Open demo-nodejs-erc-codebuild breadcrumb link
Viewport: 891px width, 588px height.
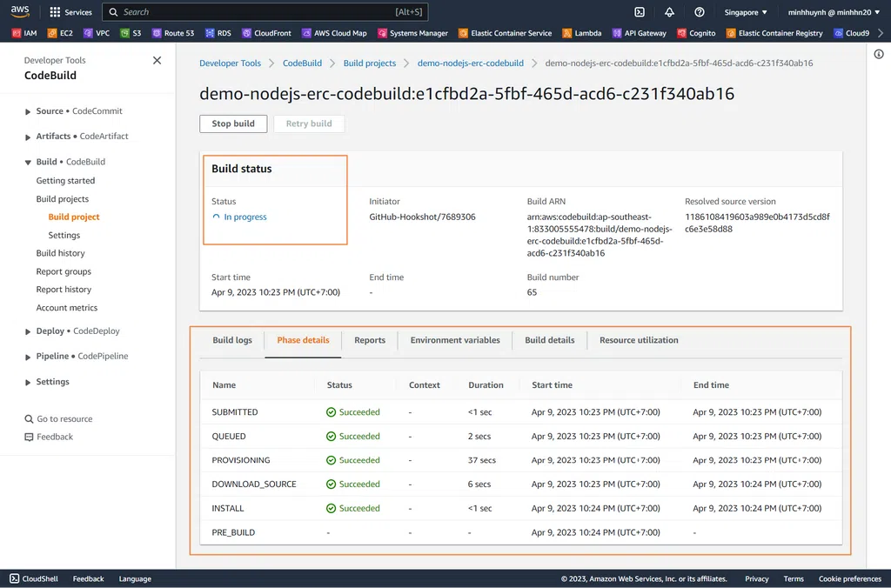tap(471, 63)
